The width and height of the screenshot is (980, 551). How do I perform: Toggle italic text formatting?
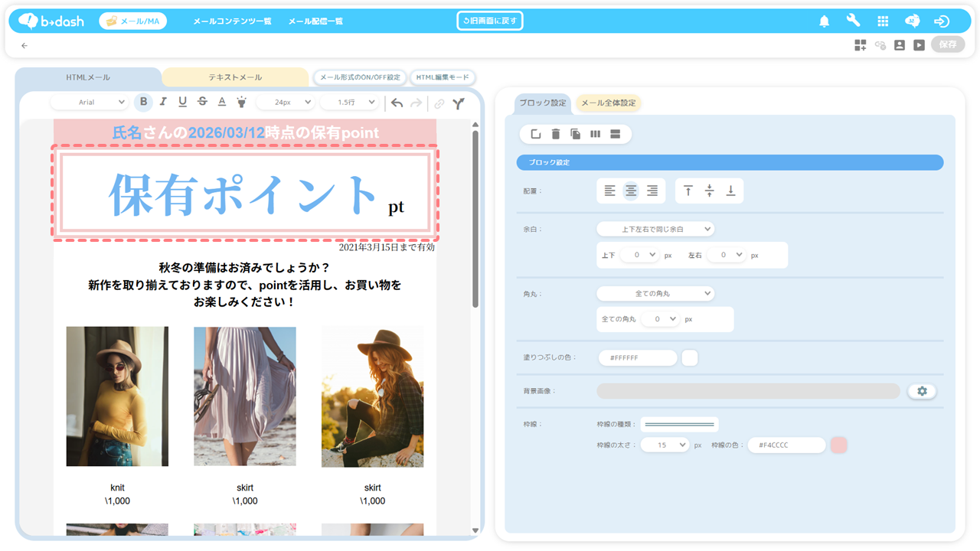point(163,103)
